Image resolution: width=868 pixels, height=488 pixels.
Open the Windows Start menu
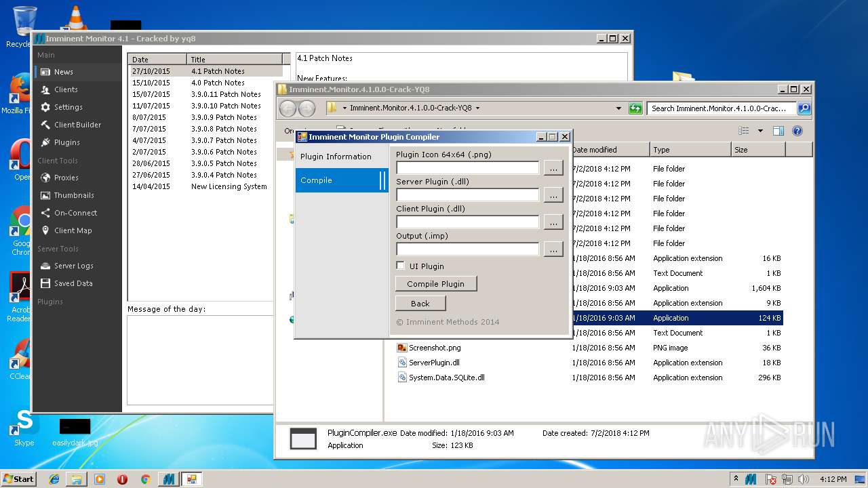tap(18, 479)
